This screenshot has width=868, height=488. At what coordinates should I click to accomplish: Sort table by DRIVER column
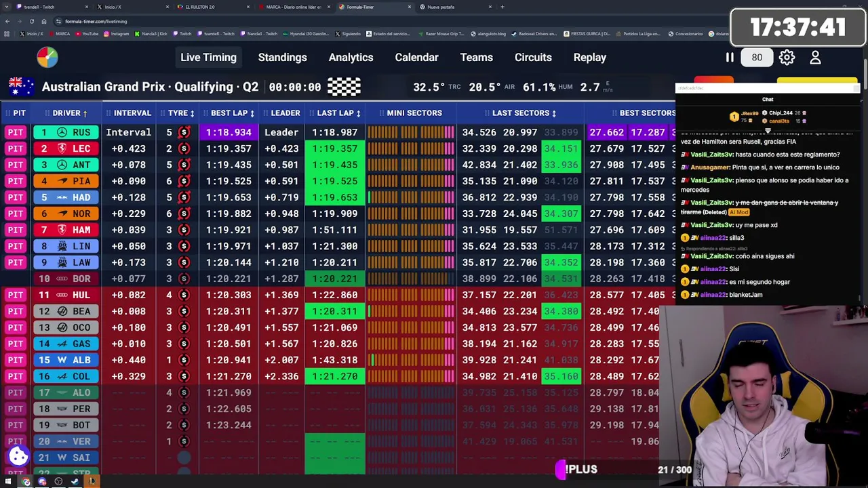66,113
